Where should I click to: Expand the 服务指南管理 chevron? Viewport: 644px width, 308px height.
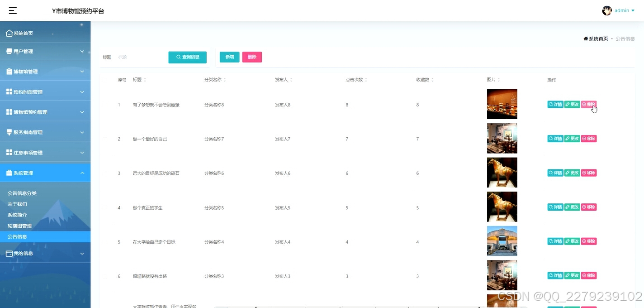click(x=82, y=132)
